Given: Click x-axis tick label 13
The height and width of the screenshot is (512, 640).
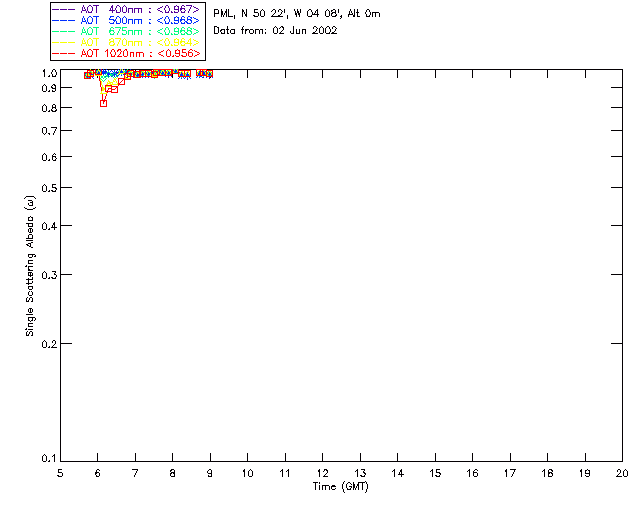Looking at the screenshot, I should 360,473.
